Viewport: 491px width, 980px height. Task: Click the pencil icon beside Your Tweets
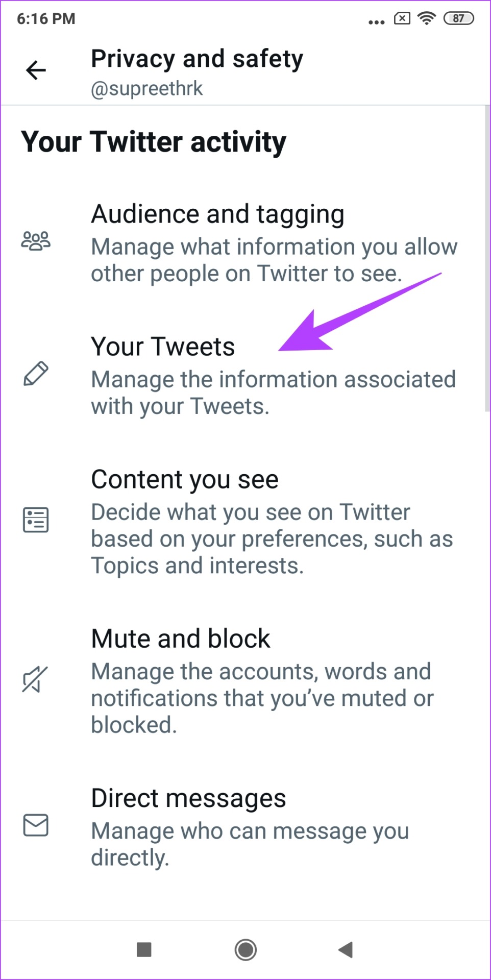point(36,374)
